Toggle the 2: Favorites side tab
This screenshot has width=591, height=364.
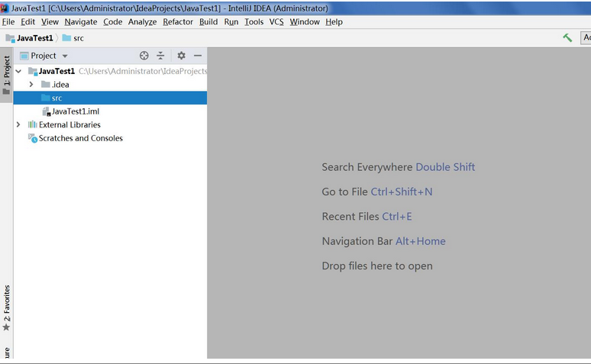click(6, 308)
